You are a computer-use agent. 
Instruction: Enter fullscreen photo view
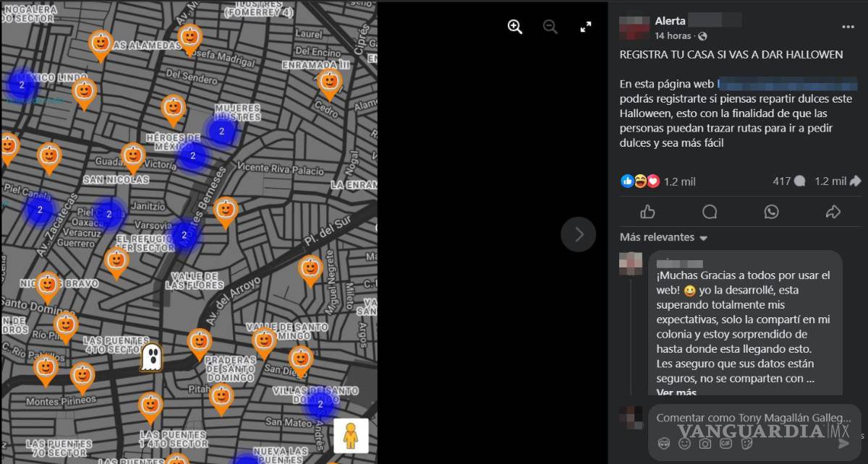pos(586,27)
